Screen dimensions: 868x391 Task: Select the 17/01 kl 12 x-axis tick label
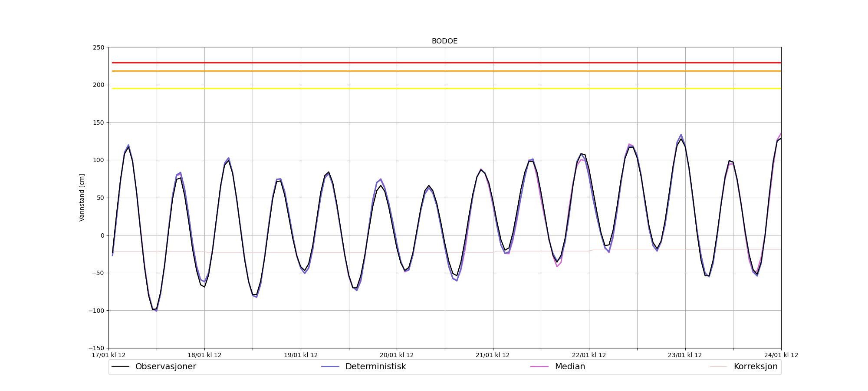(x=108, y=355)
